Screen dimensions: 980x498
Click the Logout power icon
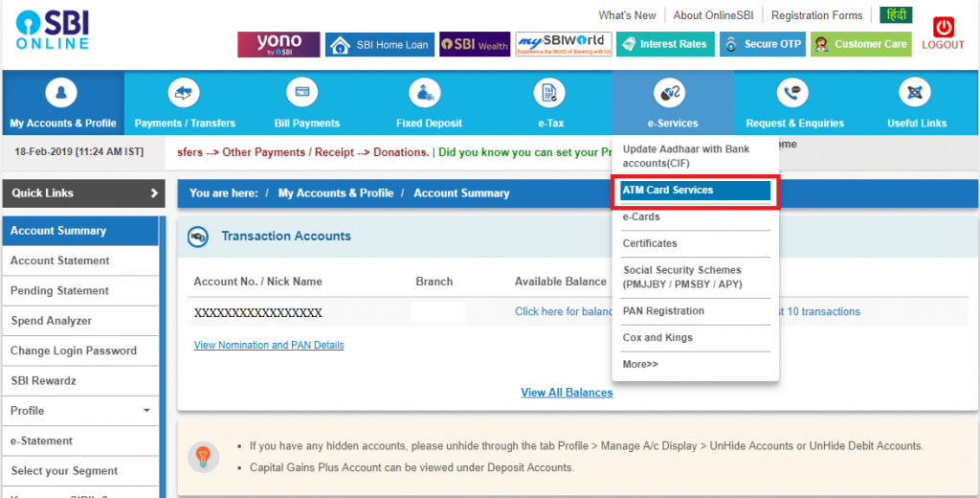943,28
